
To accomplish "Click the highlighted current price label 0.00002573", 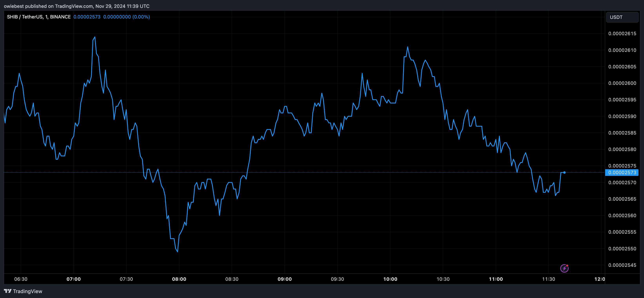I will (x=621, y=172).
